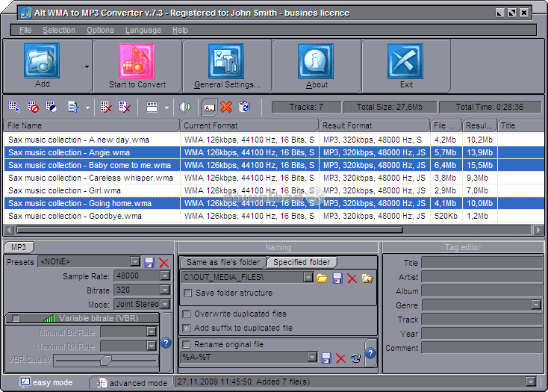Viewport: 548px width, 392px height.
Task: Click the horizontal scrollbar of track list
Action: [210, 230]
